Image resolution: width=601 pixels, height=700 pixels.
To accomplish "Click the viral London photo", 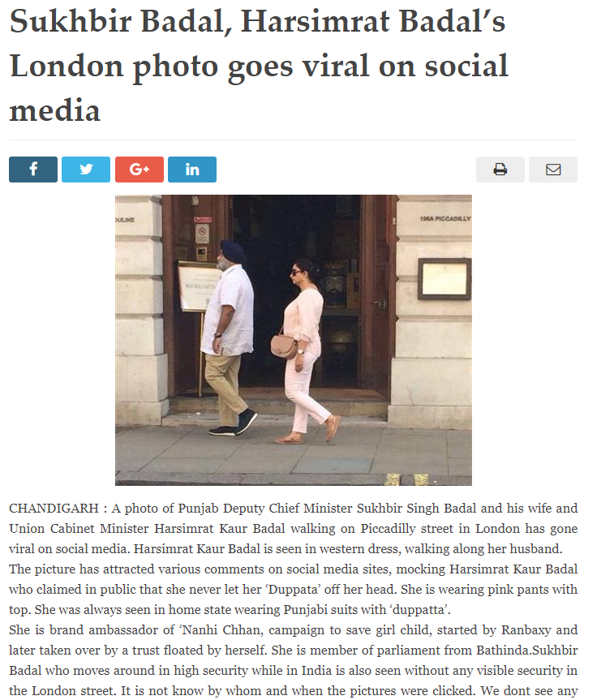I will (x=294, y=340).
